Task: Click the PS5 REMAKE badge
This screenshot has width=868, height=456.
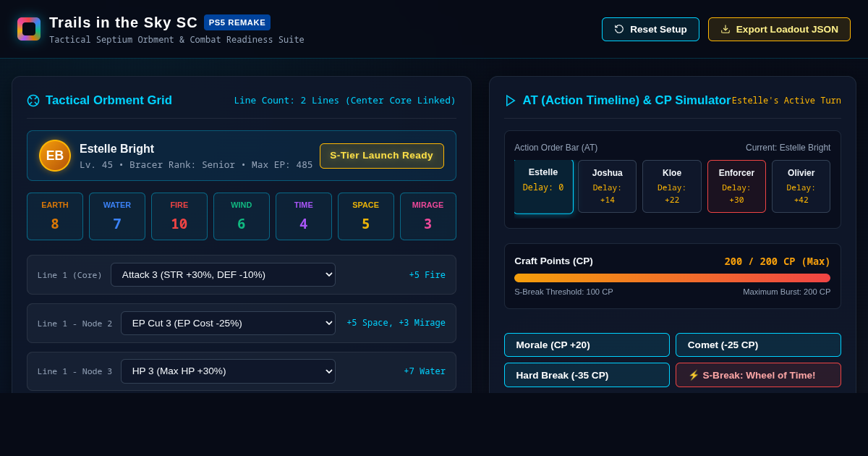Action: (x=237, y=22)
